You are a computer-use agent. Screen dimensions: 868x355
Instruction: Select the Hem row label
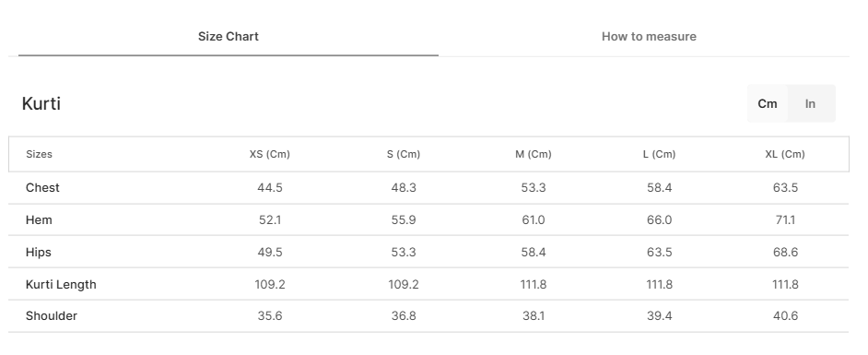click(x=39, y=219)
